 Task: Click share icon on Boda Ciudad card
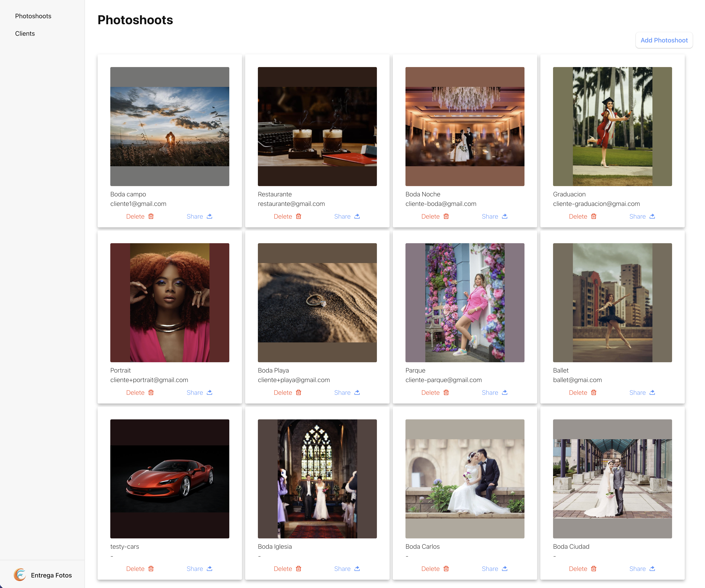(652, 569)
